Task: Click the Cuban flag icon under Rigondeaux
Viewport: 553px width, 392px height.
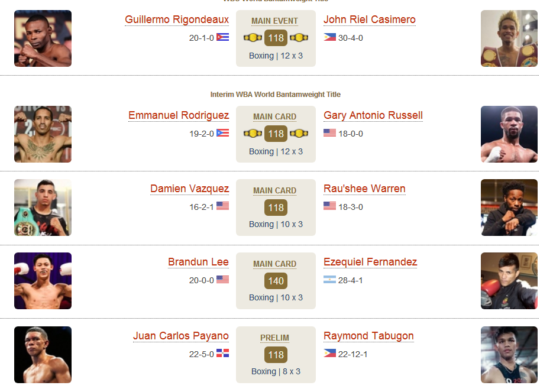Action: [222, 37]
